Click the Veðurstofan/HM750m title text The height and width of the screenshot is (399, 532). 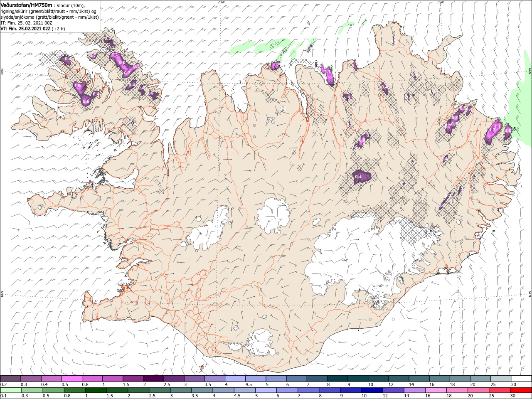pyautogui.click(x=27, y=5)
